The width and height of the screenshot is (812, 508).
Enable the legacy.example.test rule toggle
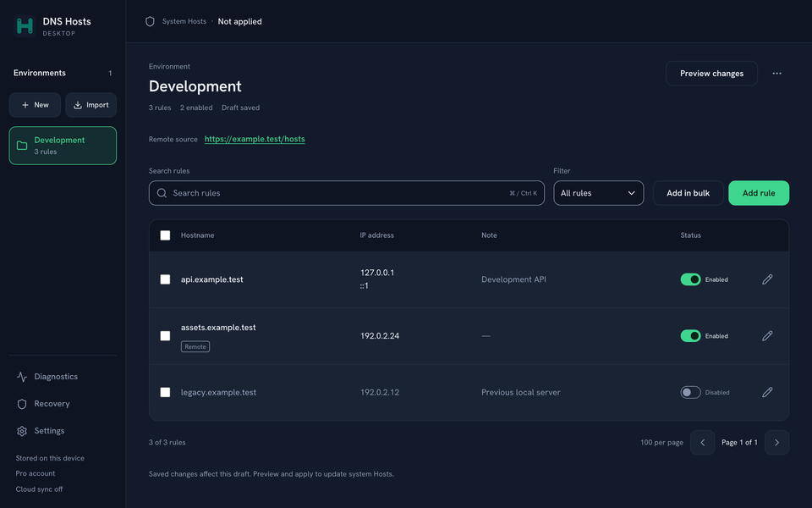690,392
